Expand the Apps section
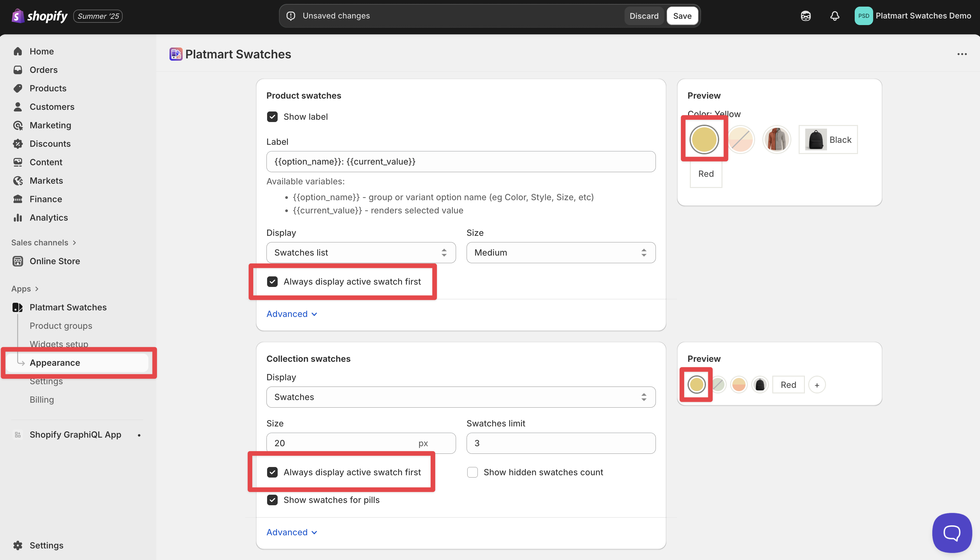The width and height of the screenshot is (980, 560). [25, 289]
